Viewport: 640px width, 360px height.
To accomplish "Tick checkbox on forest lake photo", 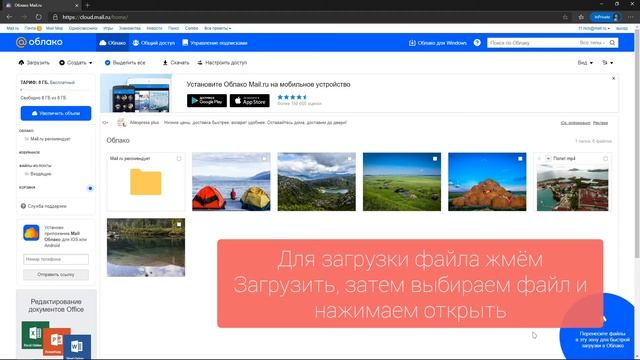I will [179, 224].
